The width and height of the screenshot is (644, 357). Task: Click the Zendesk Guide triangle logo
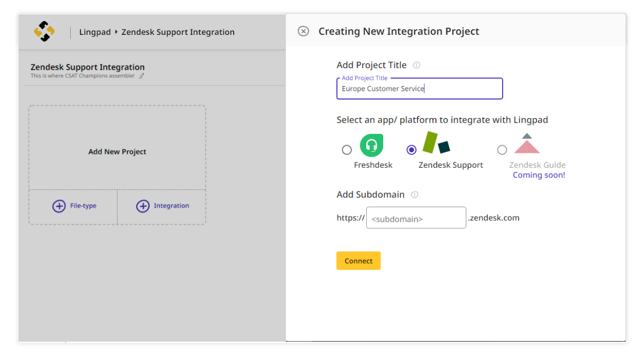coord(527,144)
